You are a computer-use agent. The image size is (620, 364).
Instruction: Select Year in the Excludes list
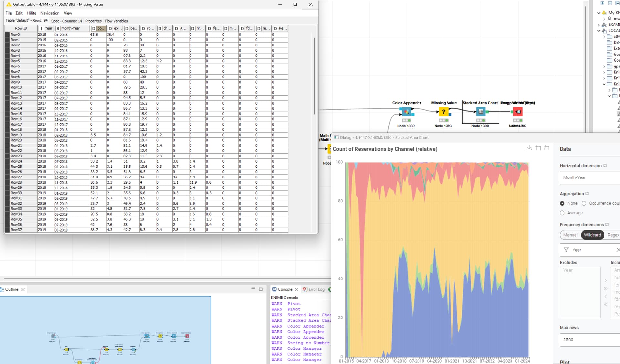568,270
